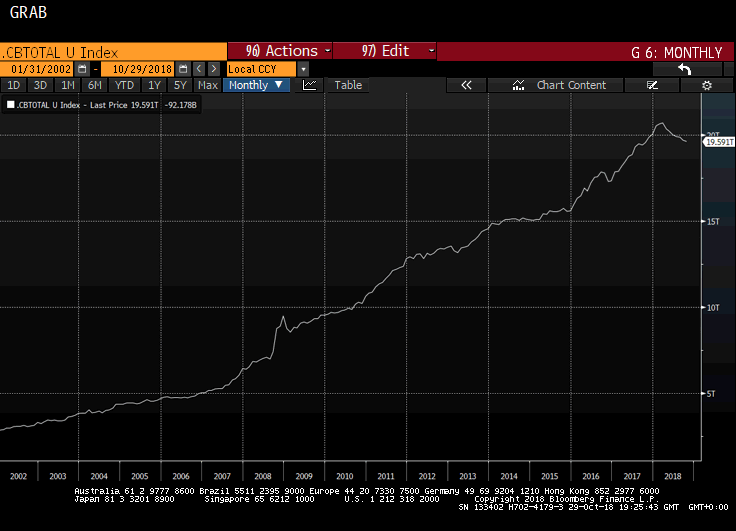Click the GRAB title text
This screenshot has width=736, height=531.
28,12
